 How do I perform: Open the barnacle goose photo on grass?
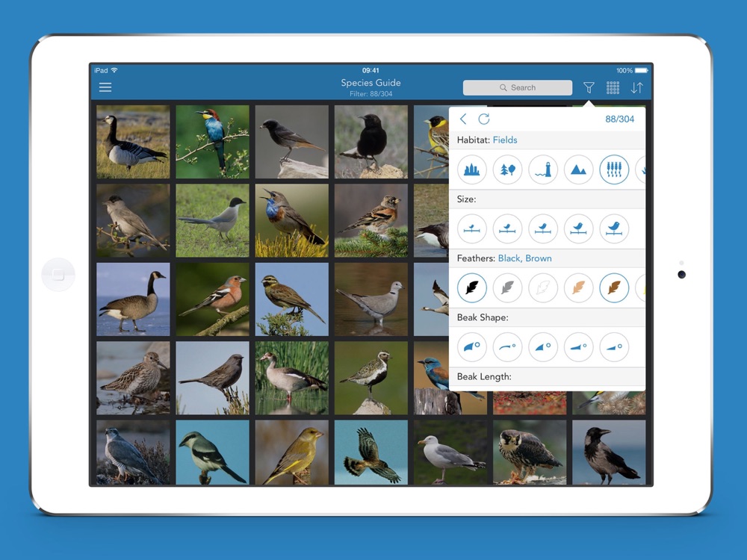pos(133,142)
